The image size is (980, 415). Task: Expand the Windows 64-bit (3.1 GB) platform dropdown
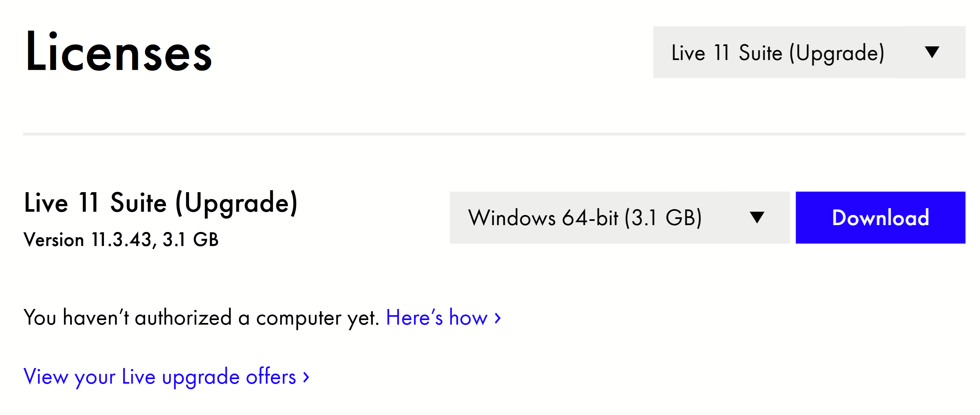tap(619, 217)
